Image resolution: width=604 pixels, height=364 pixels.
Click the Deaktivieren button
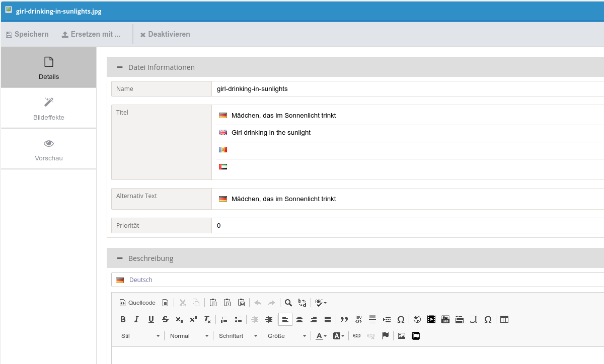pyautogui.click(x=165, y=34)
